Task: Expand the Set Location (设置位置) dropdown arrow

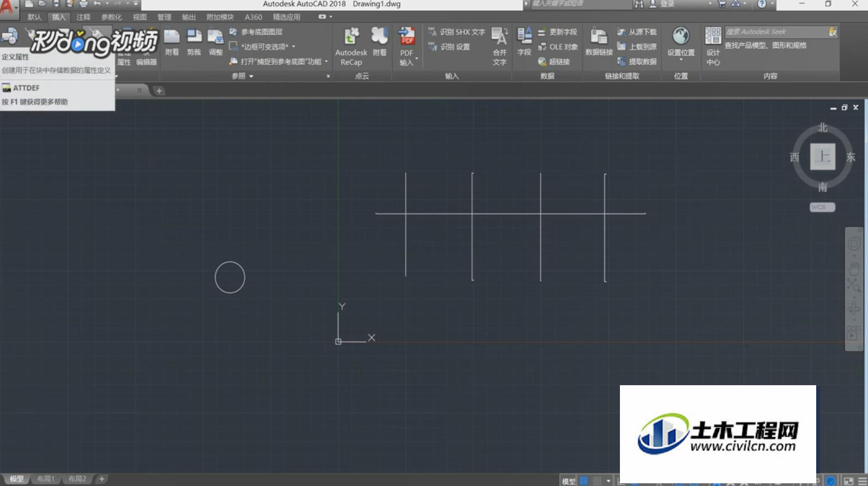Action: pyautogui.click(x=680, y=59)
